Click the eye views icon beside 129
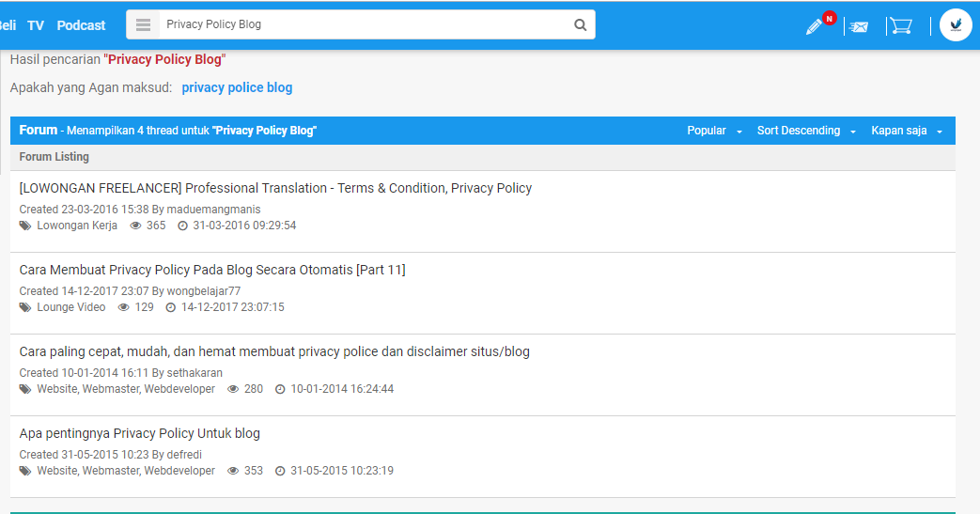 [124, 307]
